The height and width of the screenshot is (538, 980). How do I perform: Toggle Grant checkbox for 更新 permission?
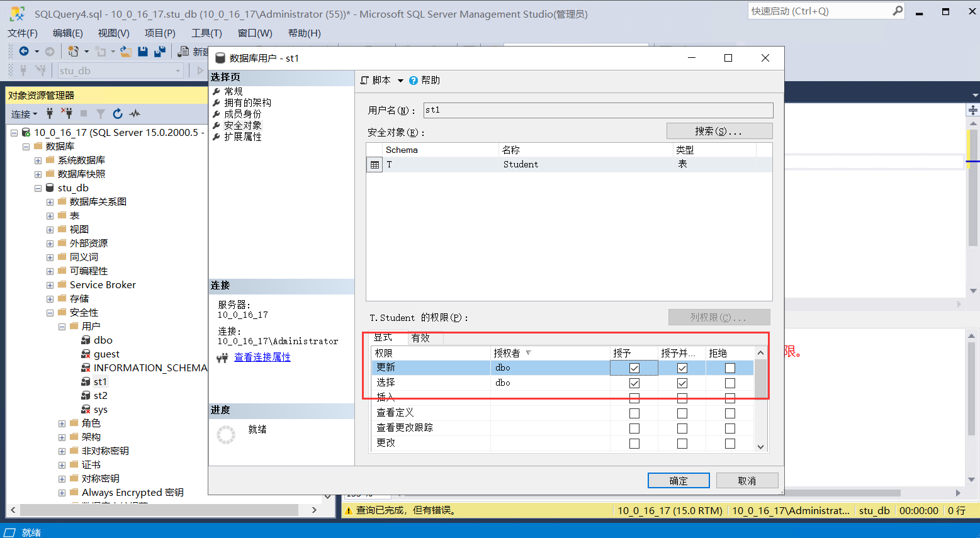click(634, 368)
